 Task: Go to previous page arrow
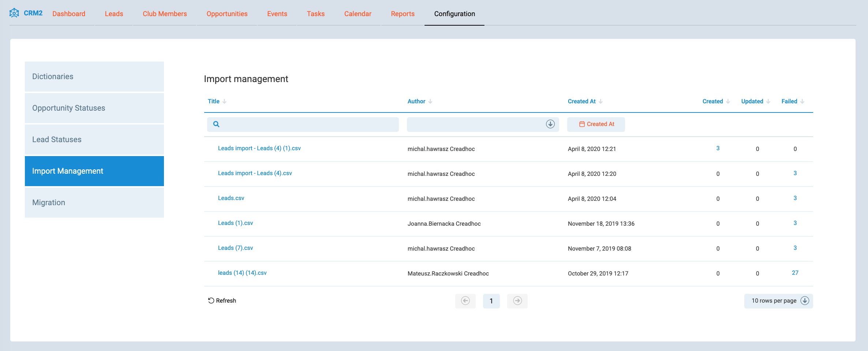[465, 301]
